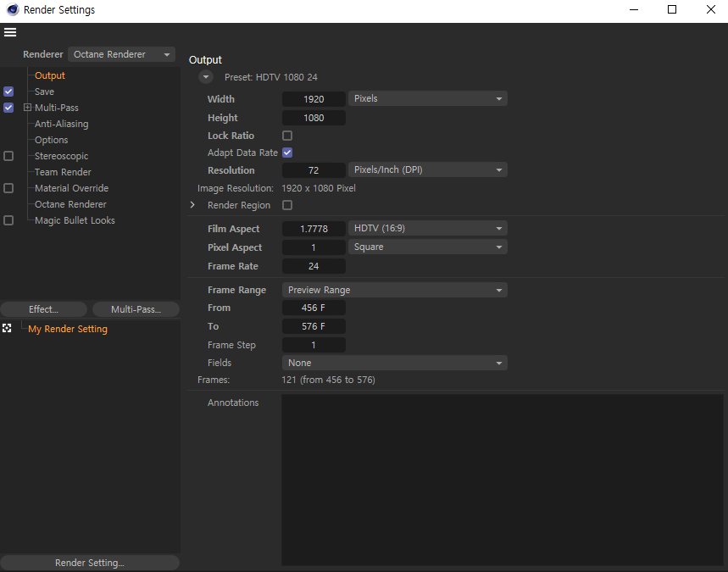728x572 pixels.
Task: Click inside the Annotations text area
Action: (503, 480)
